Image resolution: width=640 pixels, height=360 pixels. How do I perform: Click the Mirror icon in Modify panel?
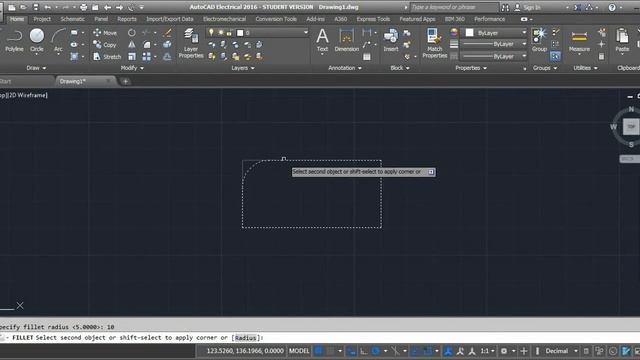click(x=132, y=44)
